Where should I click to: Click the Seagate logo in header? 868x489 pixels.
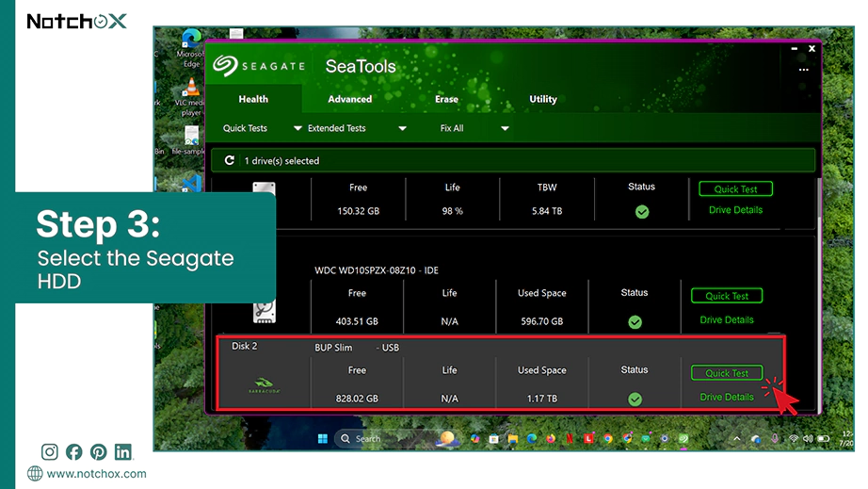pos(259,66)
